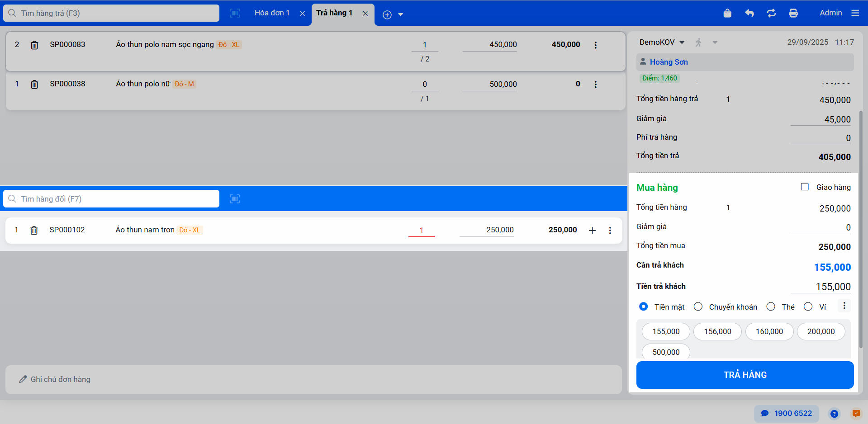Open Admin account menu
Image resolution: width=868 pixels, height=424 pixels.
click(x=830, y=13)
